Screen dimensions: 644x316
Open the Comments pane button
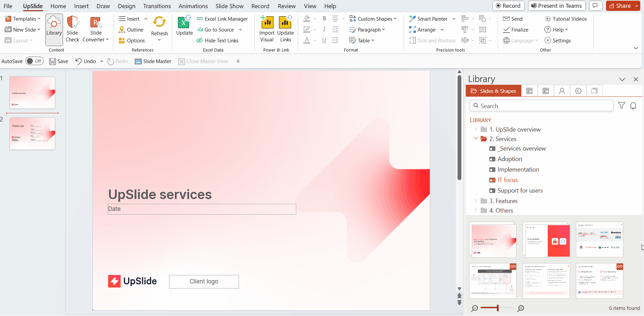(596, 6)
